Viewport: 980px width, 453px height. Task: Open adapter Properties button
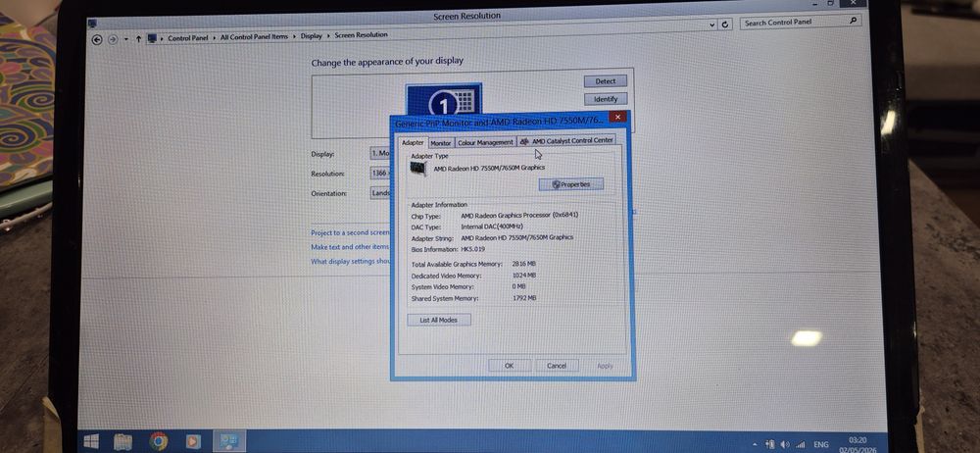coord(571,184)
